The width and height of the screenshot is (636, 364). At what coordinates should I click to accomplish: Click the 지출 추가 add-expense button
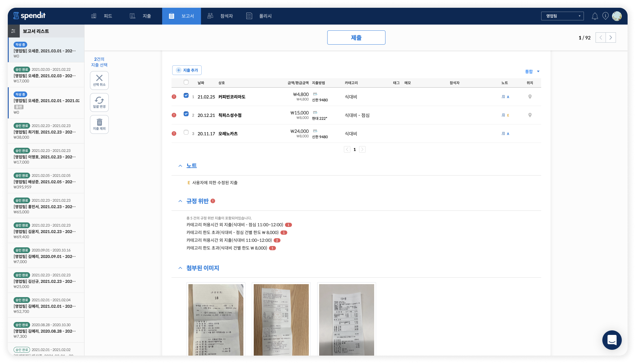(187, 70)
